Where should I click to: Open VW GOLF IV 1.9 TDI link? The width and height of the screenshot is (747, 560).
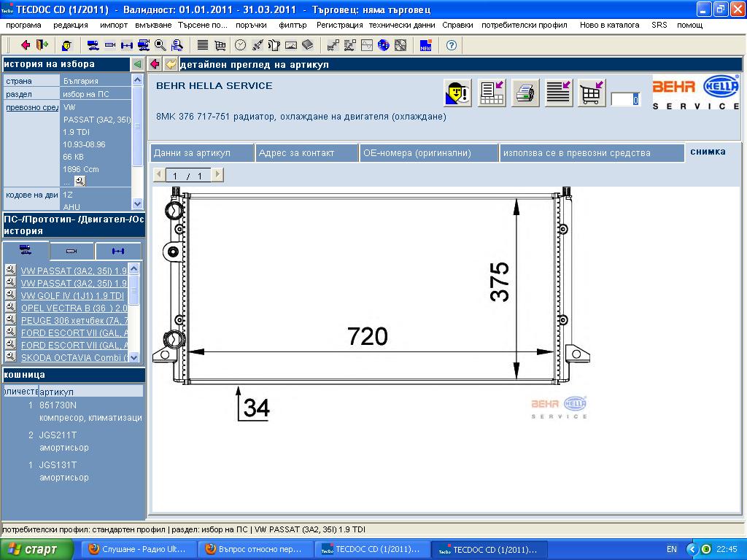coord(72,295)
